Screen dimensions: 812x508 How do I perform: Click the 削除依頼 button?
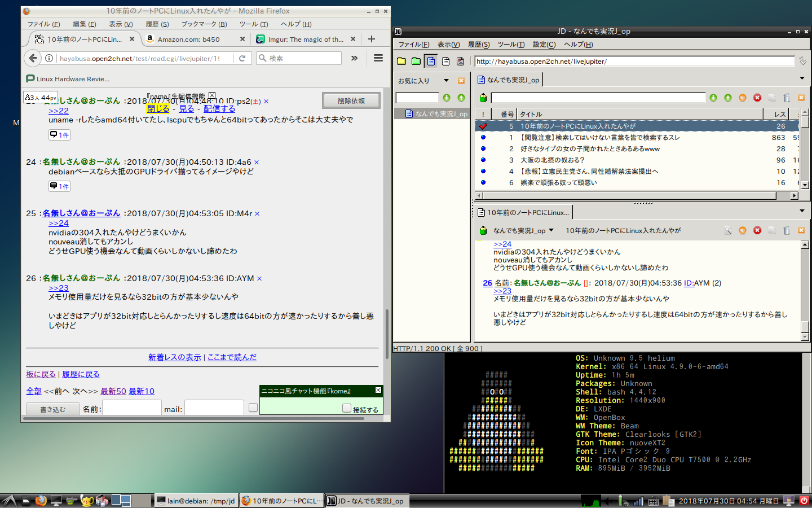pos(351,100)
